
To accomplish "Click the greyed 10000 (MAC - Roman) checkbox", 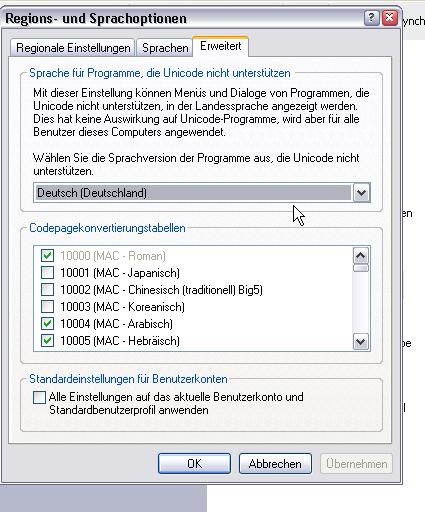I will coord(47,256).
